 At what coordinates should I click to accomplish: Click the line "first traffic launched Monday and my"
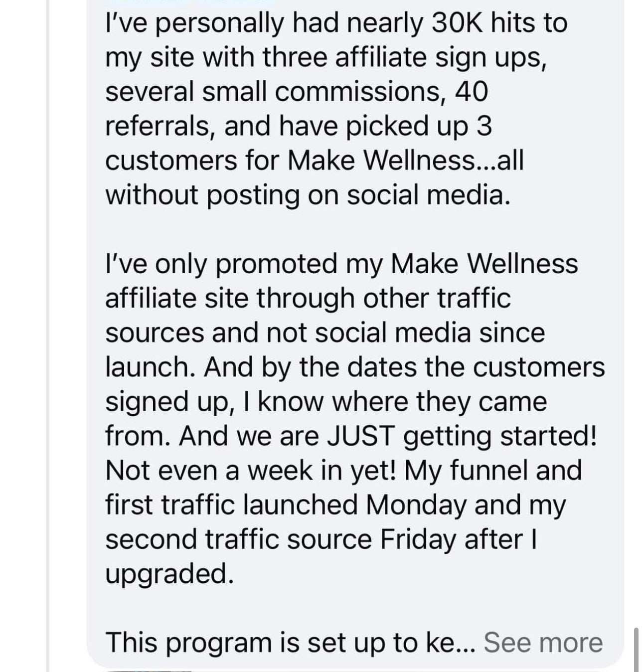[x=335, y=505]
